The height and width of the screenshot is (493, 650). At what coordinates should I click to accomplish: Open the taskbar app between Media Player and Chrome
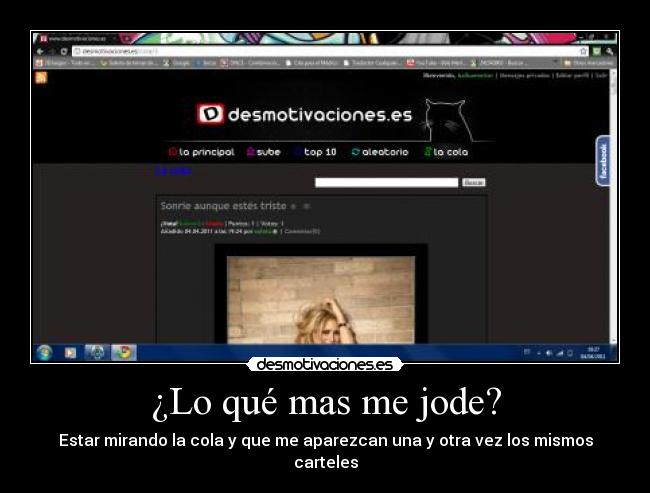97,353
